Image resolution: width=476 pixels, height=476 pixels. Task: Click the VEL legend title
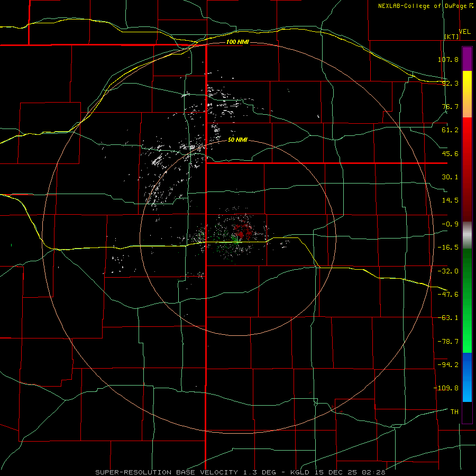465,31
